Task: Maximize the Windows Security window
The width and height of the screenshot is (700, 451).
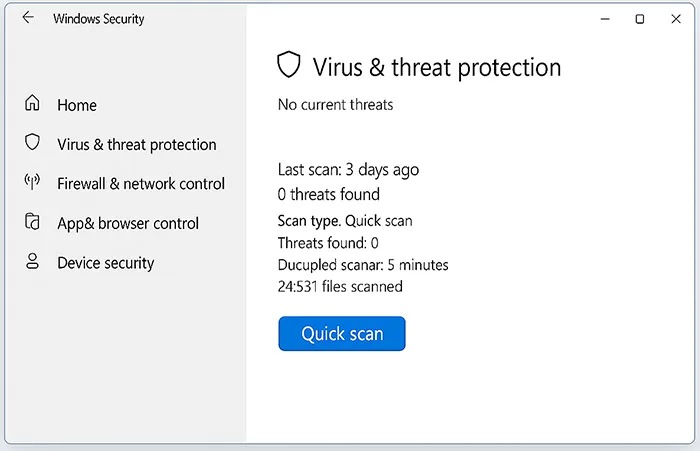Action: [x=640, y=19]
